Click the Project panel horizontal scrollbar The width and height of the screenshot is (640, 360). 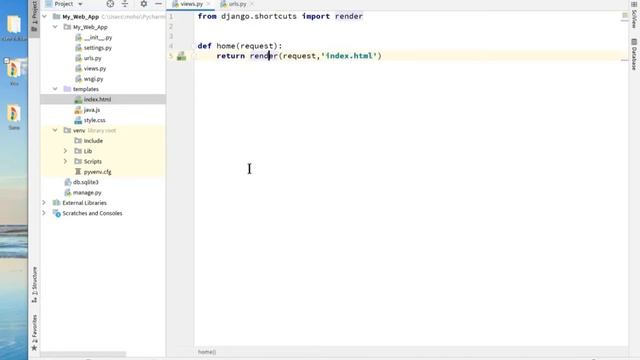[83, 354]
